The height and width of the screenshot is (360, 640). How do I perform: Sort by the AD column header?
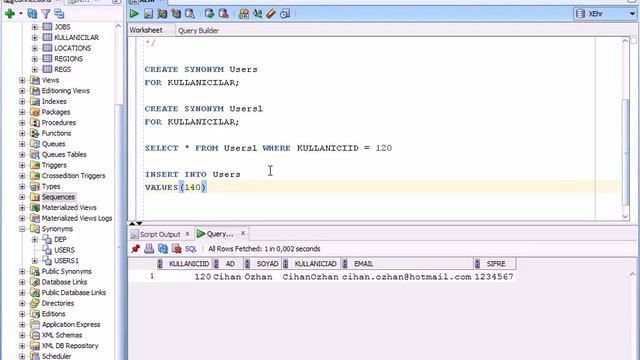click(x=230, y=264)
